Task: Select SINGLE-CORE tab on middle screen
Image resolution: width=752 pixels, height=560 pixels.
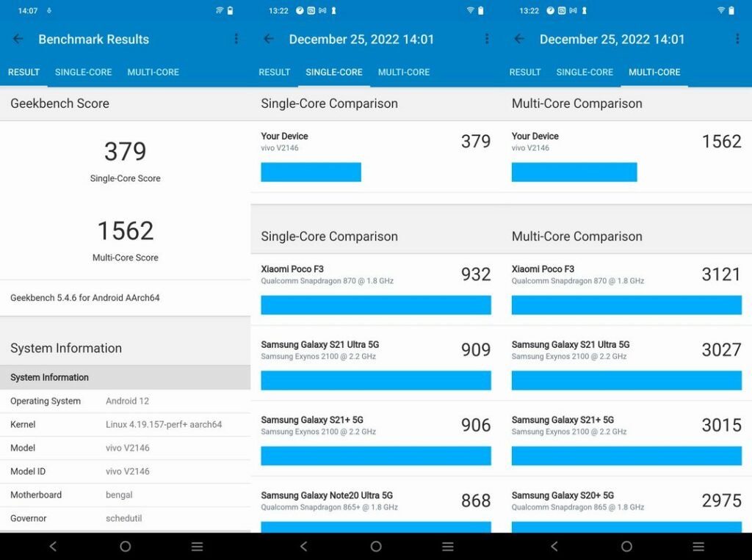Action: (334, 73)
